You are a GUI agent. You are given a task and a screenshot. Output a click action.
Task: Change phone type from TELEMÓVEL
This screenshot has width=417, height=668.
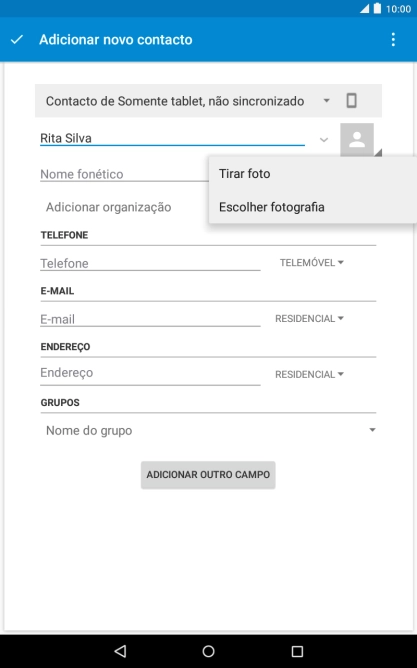[311, 263]
